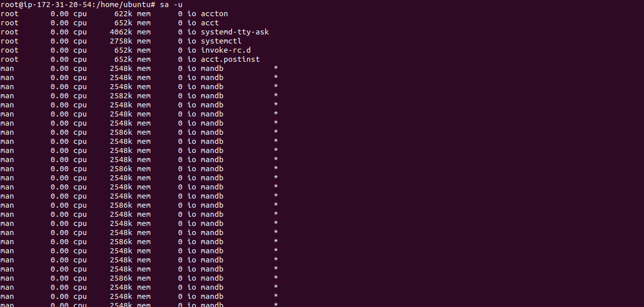Select the 'accton' command name
The image size is (644, 307).
pos(214,14)
